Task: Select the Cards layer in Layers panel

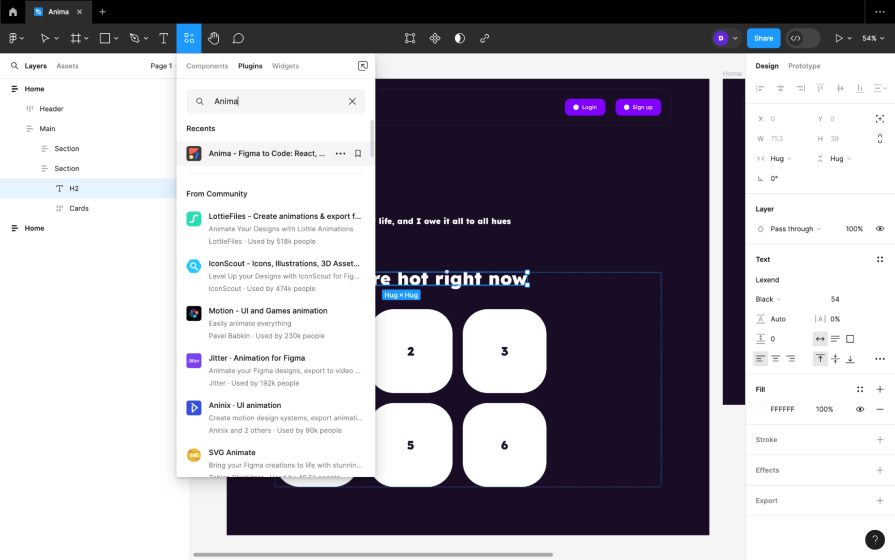Action: 79,208
